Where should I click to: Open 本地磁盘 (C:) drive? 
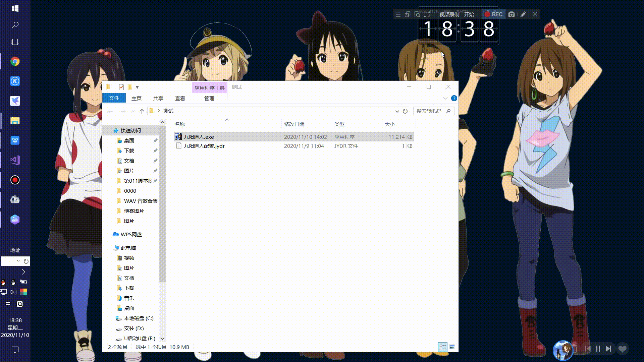[x=139, y=318]
